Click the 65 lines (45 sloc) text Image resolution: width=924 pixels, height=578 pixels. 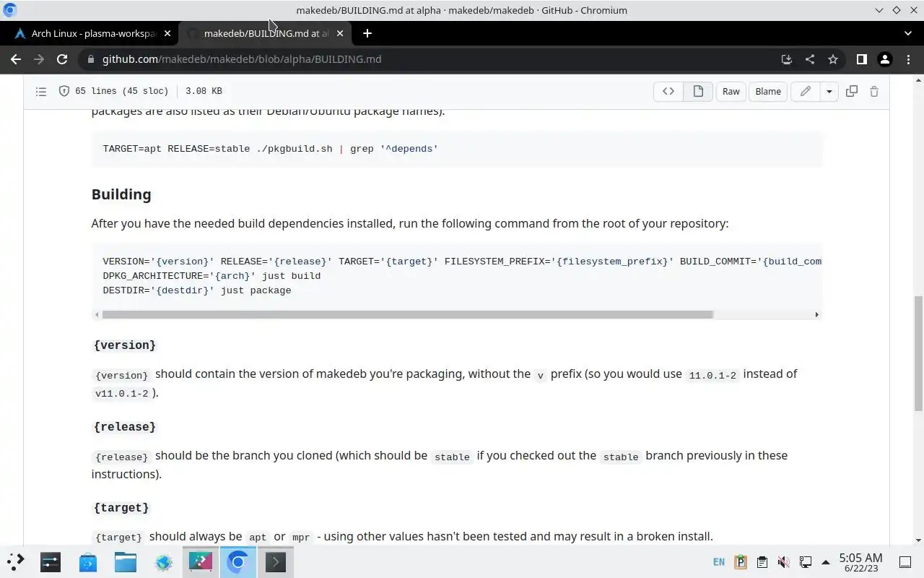coord(121,91)
